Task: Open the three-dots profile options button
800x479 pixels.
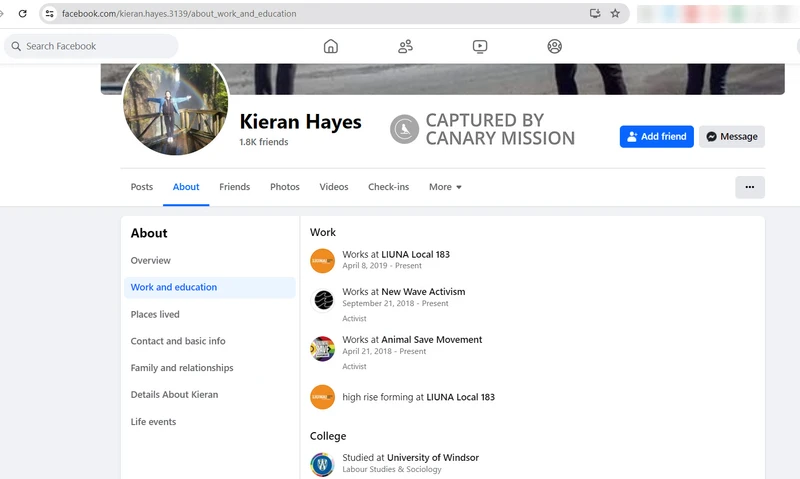Action: point(749,187)
